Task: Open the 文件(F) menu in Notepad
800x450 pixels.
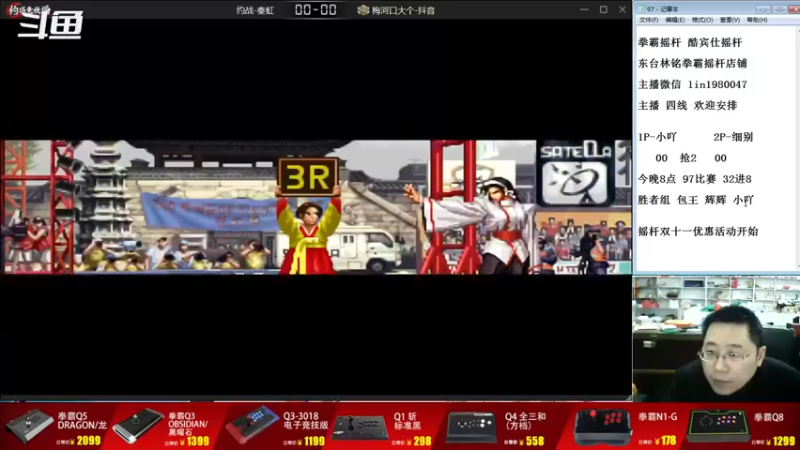Action: click(x=648, y=20)
